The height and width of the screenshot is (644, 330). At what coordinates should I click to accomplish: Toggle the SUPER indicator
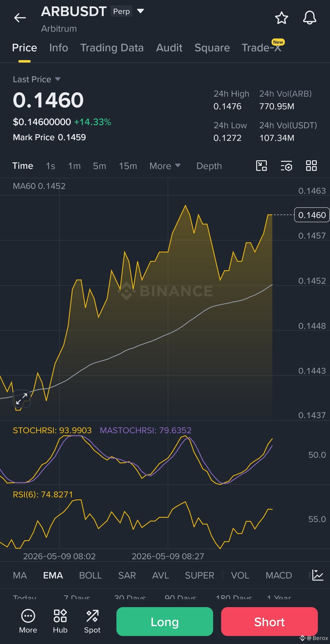pyautogui.click(x=199, y=575)
